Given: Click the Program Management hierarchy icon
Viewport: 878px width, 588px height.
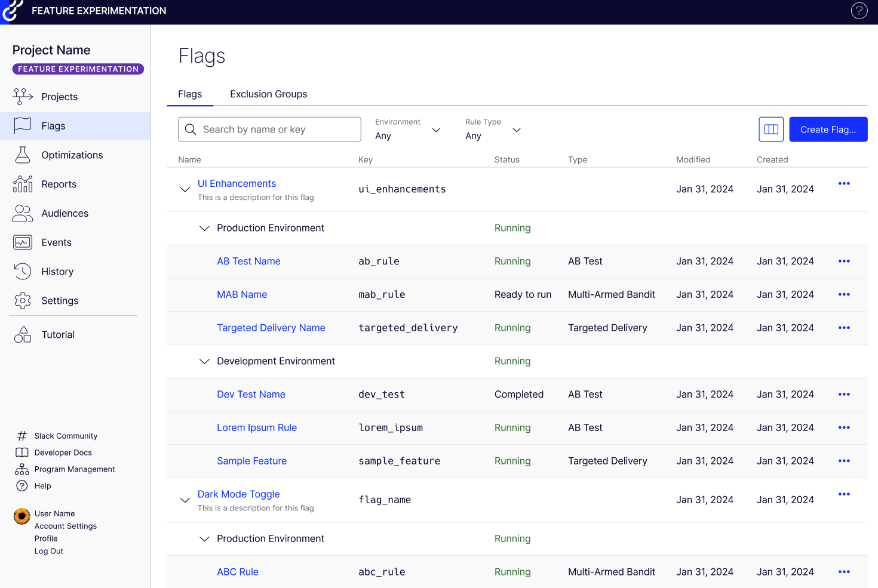Looking at the screenshot, I should [x=22, y=469].
